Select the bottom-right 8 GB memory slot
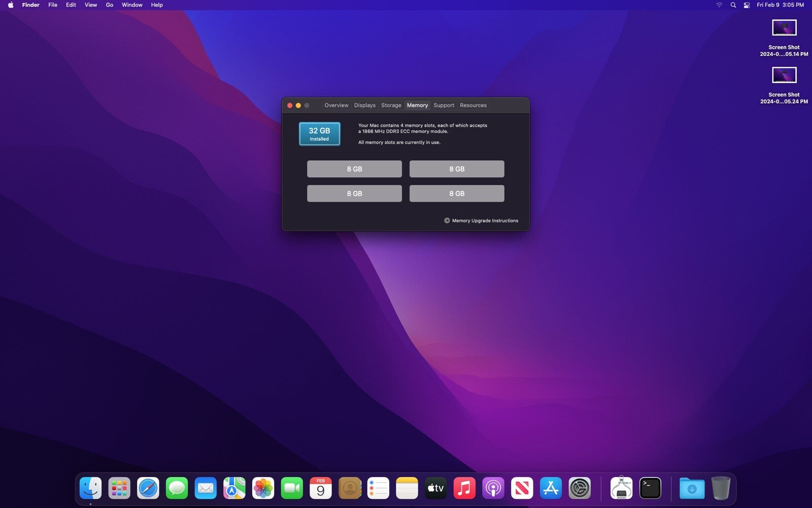The height and width of the screenshot is (508, 812). tap(457, 193)
